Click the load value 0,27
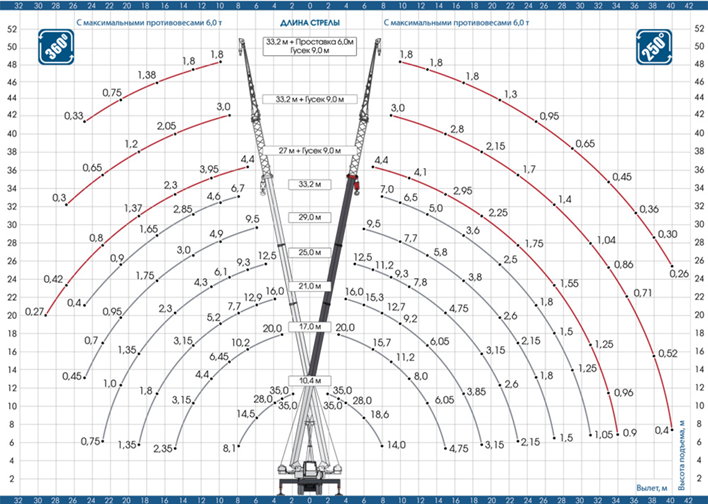 (34, 312)
